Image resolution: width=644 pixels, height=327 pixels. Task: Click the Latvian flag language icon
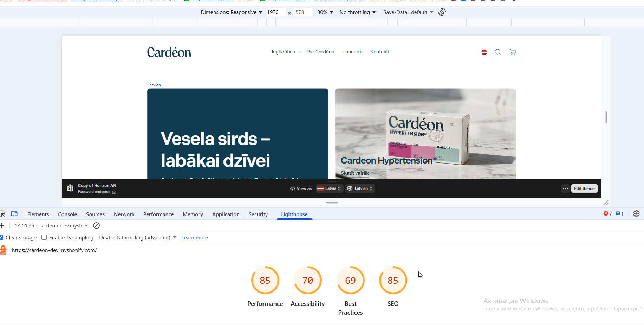[x=484, y=52]
